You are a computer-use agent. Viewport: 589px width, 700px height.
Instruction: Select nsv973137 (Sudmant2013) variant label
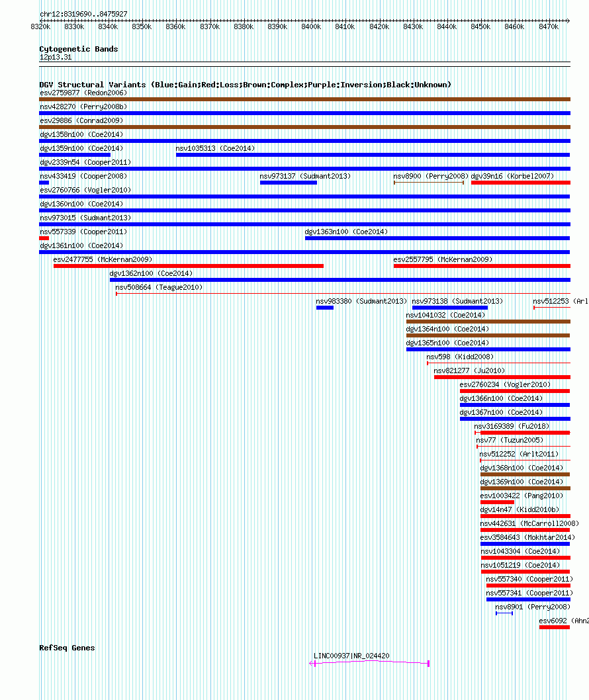305,176
